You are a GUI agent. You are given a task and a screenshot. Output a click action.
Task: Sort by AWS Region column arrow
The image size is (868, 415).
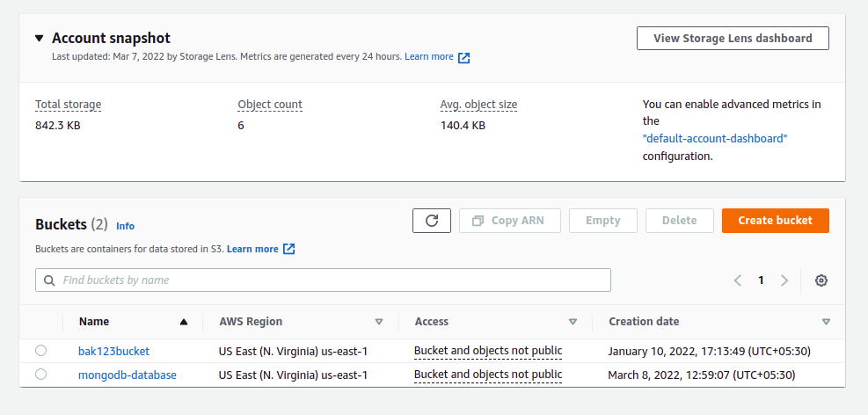tap(379, 322)
